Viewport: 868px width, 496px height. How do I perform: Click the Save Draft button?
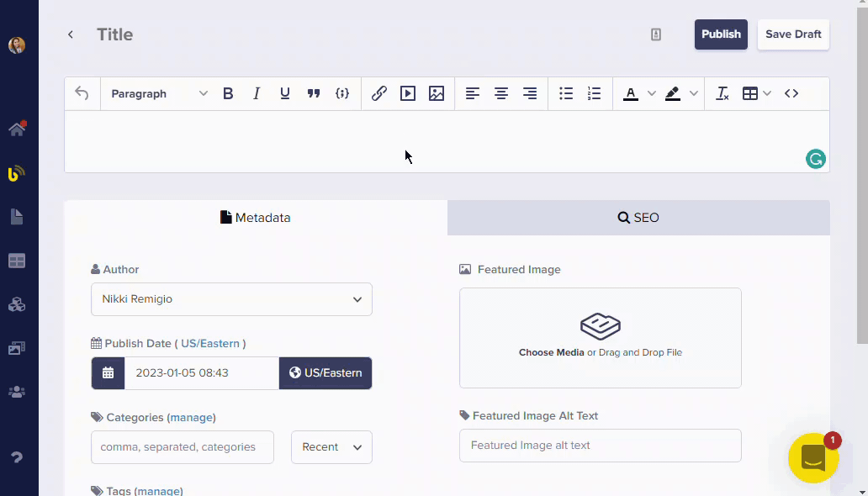793,34
